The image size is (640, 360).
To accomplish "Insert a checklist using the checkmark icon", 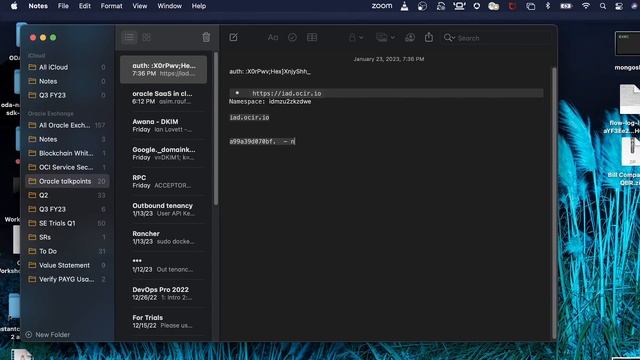I will tap(292, 38).
